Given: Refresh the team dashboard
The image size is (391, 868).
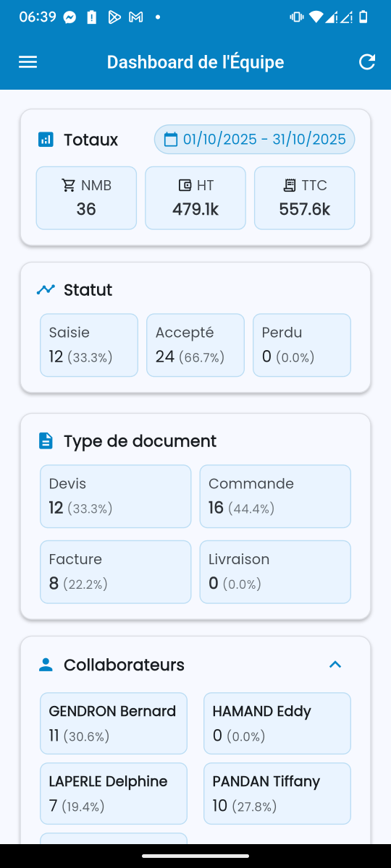Looking at the screenshot, I should tap(367, 62).
